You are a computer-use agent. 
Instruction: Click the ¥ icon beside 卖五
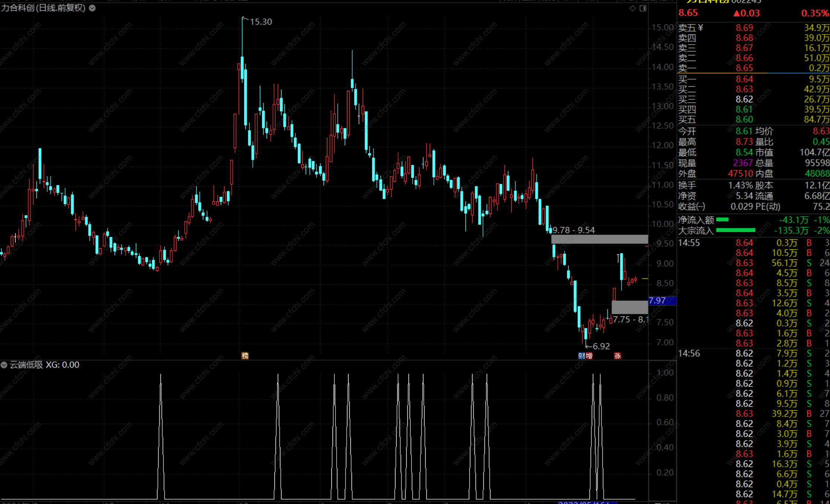701,28
